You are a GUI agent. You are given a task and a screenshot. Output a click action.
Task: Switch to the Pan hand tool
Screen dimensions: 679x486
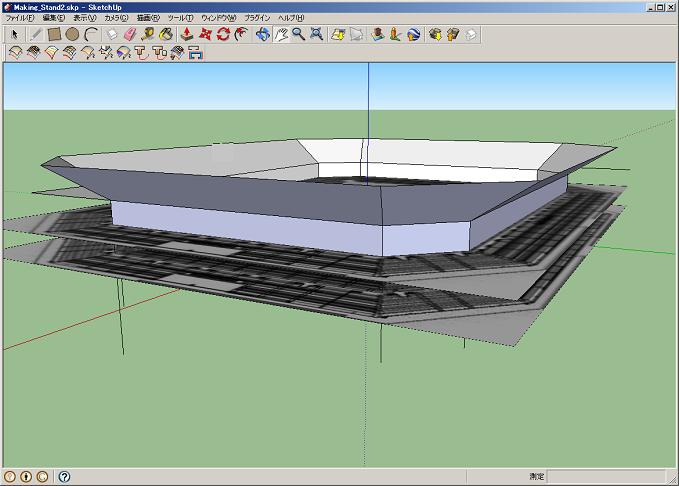(x=281, y=34)
